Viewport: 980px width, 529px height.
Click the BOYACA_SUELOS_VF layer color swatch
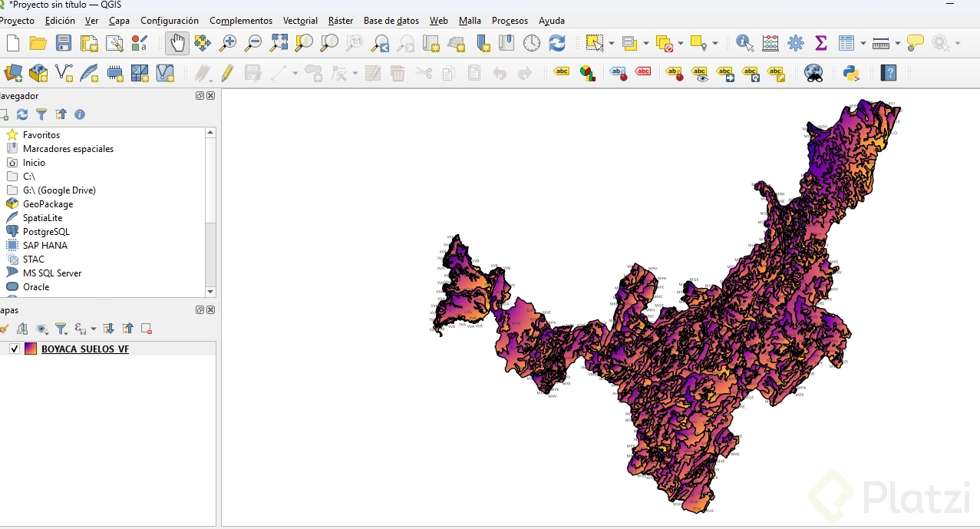pyautogui.click(x=31, y=349)
